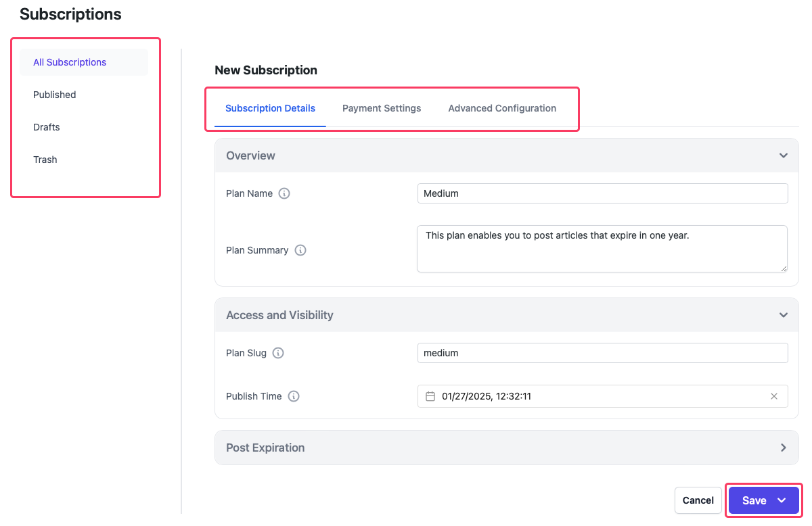Focus the Plan Name input field
The image size is (812, 526).
pyautogui.click(x=603, y=193)
